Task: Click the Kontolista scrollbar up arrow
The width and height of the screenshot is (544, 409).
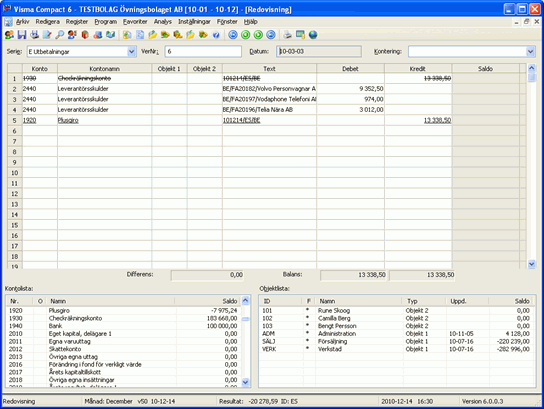Action: click(245, 300)
